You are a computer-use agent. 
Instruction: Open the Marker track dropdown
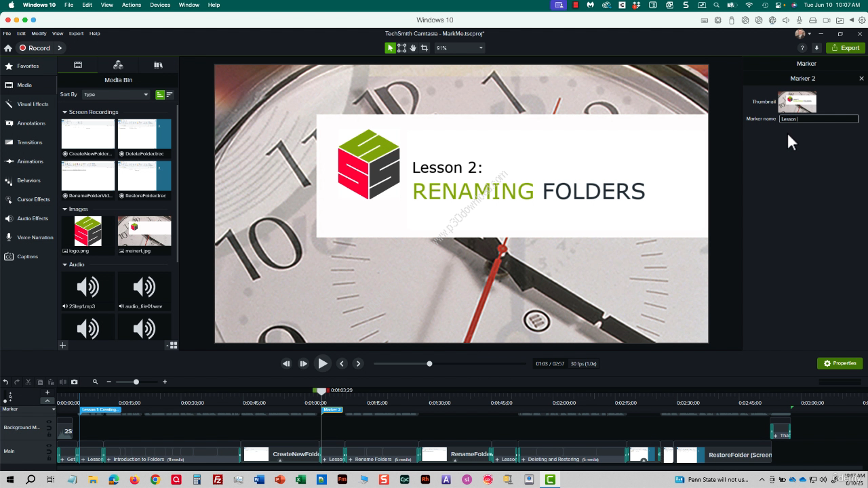pyautogui.click(x=54, y=409)
